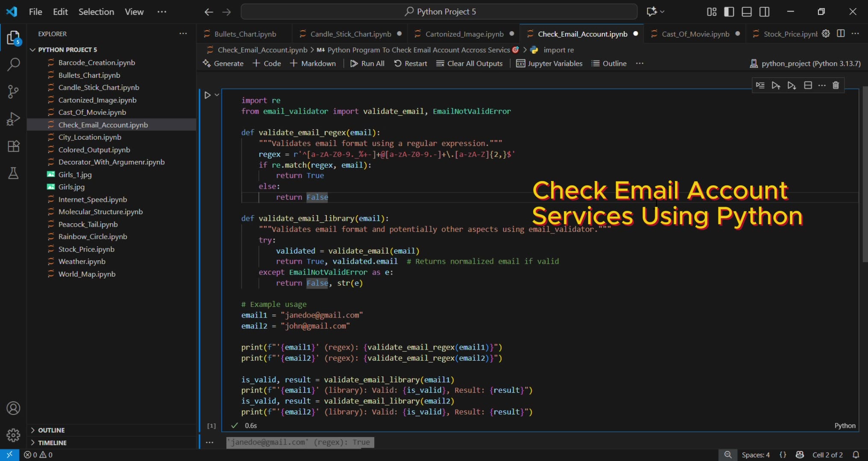Click the Execute Above Cells icon in cell toolbar
Viewport: 868px width, 461px height.
pyautogui.click(x=776, y=85)
